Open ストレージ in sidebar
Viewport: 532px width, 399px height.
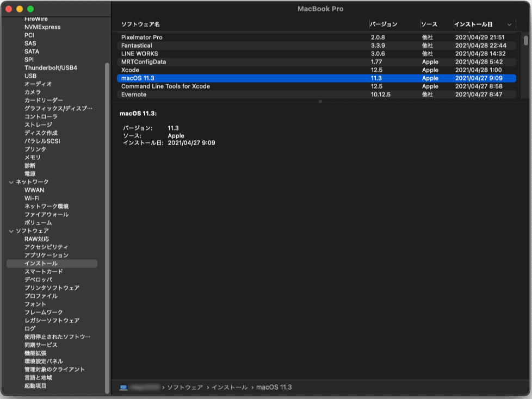(38, 124)
